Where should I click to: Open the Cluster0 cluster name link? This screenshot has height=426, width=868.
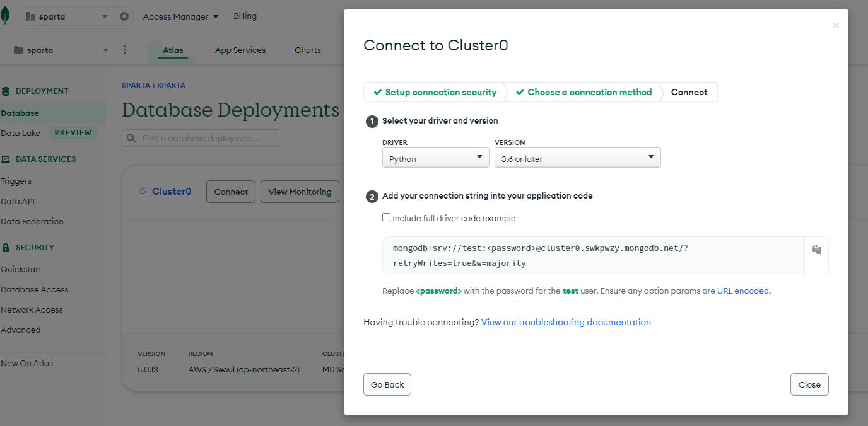[172, 192]
